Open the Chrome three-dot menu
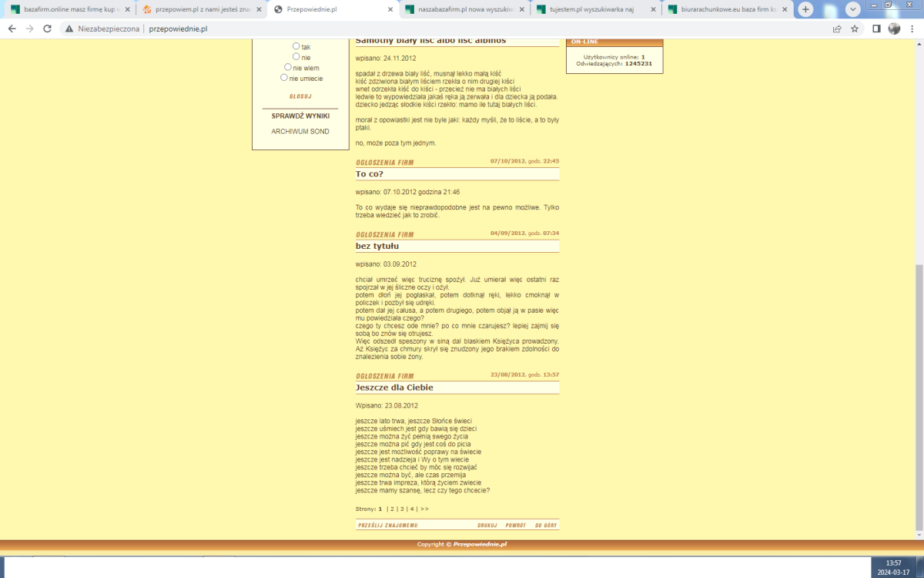The width and height of the screenshot is (924, 578). pyautogui.click(x=912, y=29)
